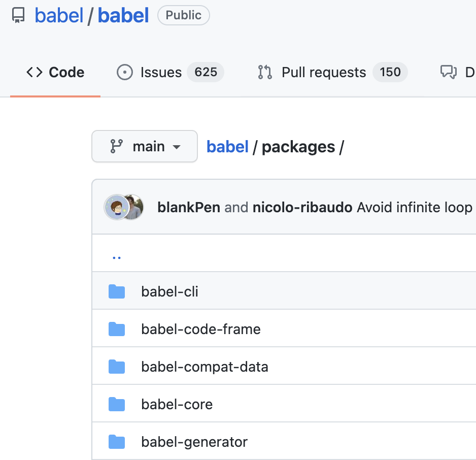
Task: Open nicolo-ribaudo author profile link
Action: 302,208
